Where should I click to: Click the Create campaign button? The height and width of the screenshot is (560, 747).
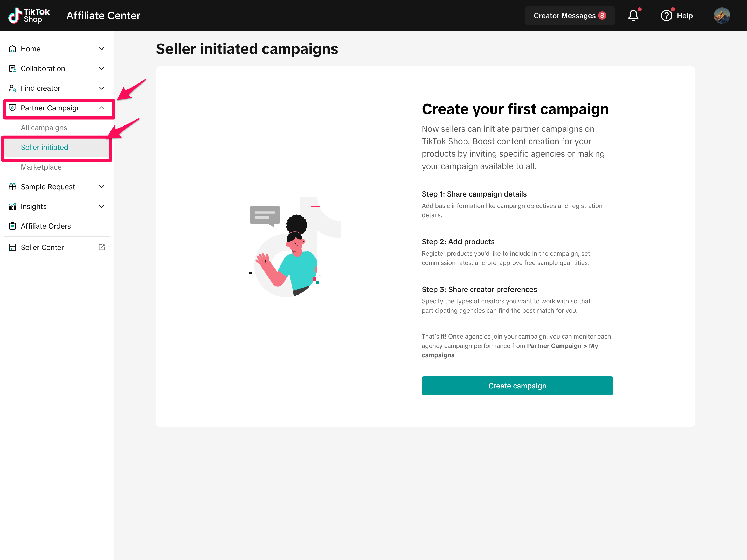(517, 386)
